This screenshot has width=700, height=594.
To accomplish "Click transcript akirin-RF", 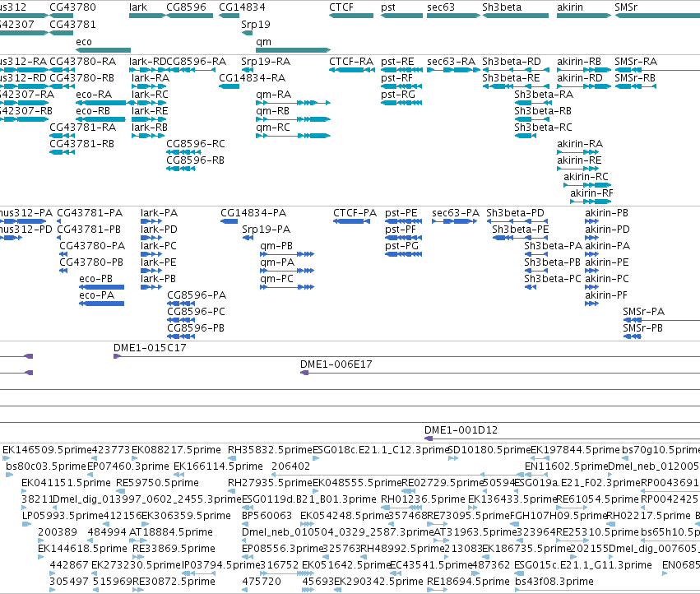I will pyautogui.click(x=591, y=202).
